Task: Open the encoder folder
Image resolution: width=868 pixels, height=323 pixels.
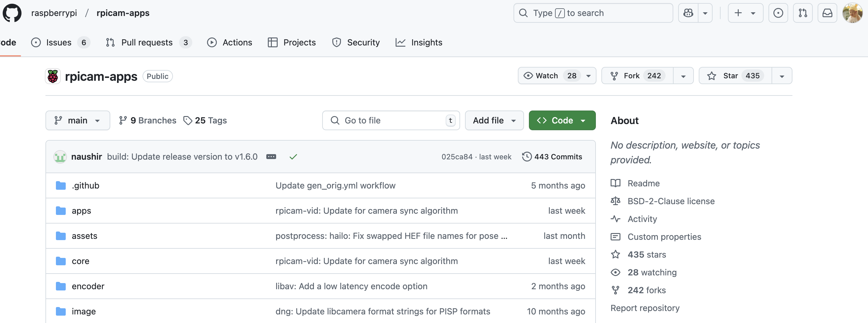Action: point(88,286)
